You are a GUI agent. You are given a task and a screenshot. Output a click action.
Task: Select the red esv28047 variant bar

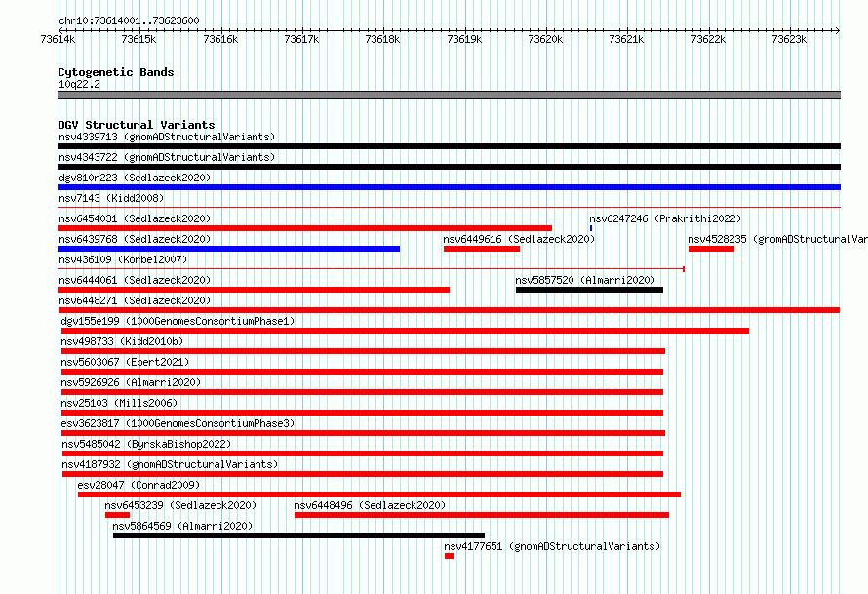coord(379,495)
